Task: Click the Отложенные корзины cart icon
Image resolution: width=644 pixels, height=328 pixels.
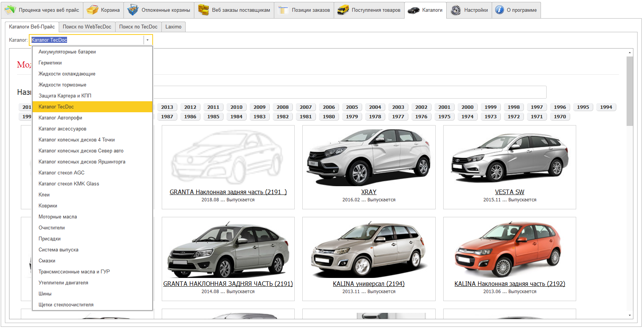Action: (x=133, y=10)
